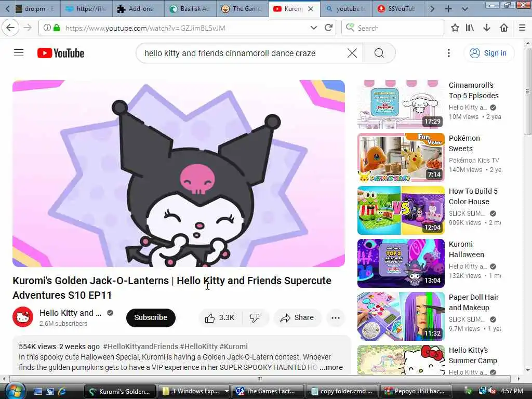Open Paper Doll Hair and Makeup thumbnail
This screenshot has width=532, height=399.
click(x=401, y=316)
